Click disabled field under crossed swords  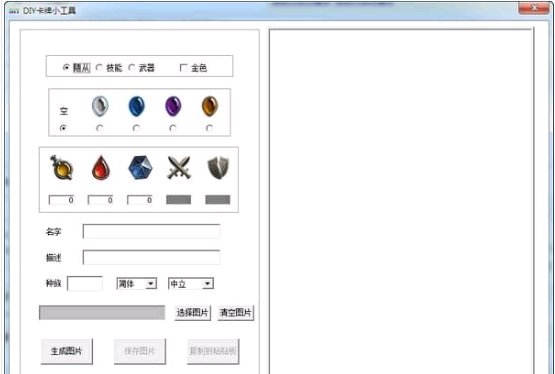(179, 200)
